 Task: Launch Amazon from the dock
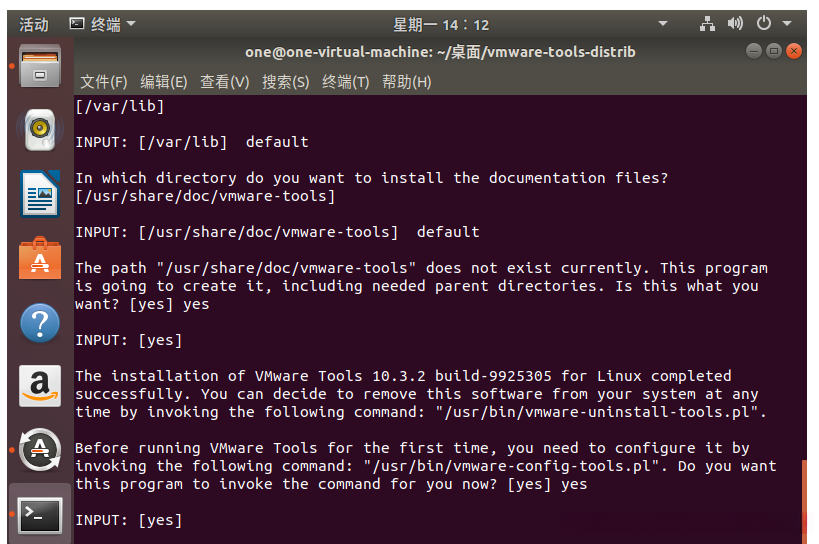click(x=40, y=387)
